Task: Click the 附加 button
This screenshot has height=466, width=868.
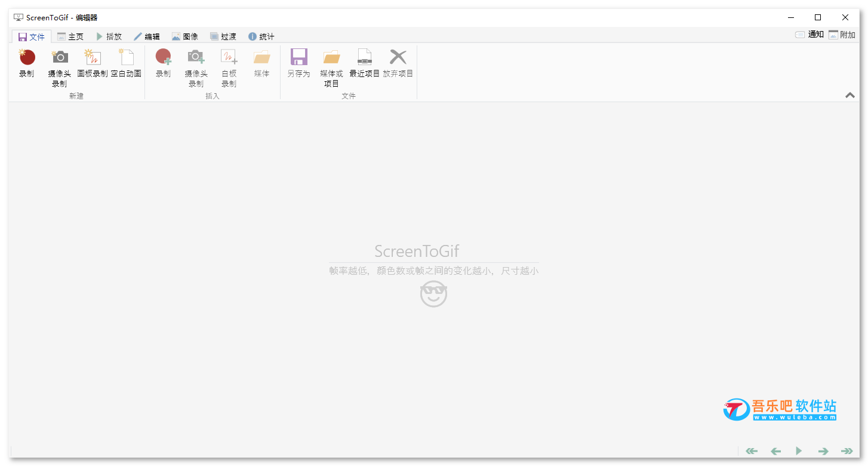Action: (842, 35)
